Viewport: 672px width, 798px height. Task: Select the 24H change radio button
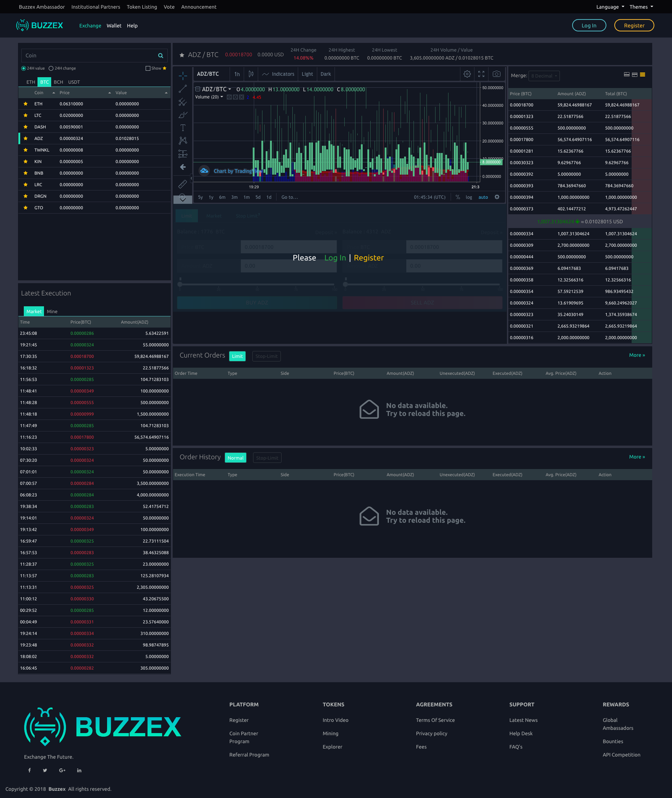(51, 68)
